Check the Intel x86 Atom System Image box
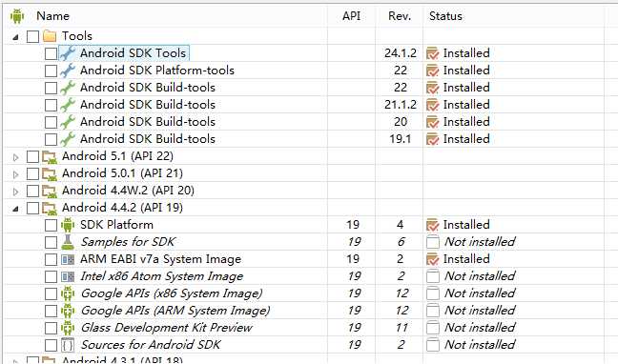Screen dimensions: 618x364 pyautogui.click(x=51, y=276)
